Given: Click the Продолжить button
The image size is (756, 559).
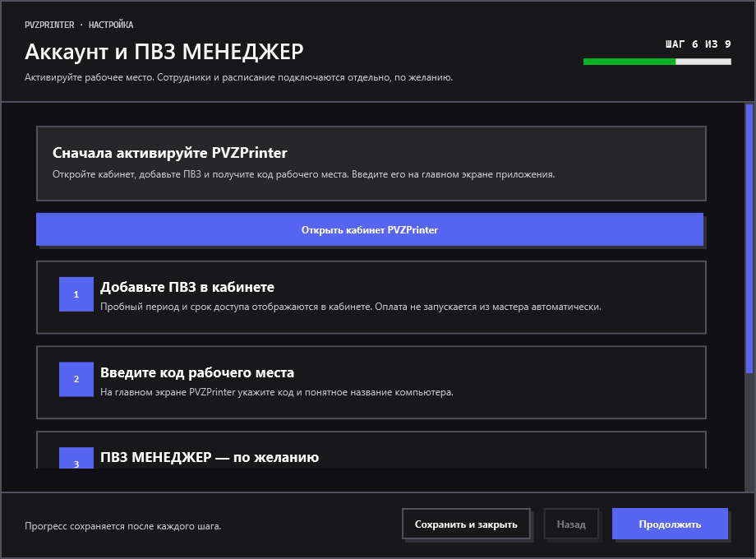Looking at the screenshot, I should click(x=670, y=524).
